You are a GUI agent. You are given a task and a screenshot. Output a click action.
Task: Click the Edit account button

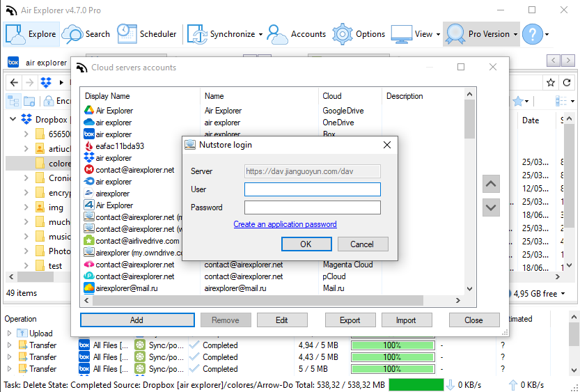tap(282, 320)
